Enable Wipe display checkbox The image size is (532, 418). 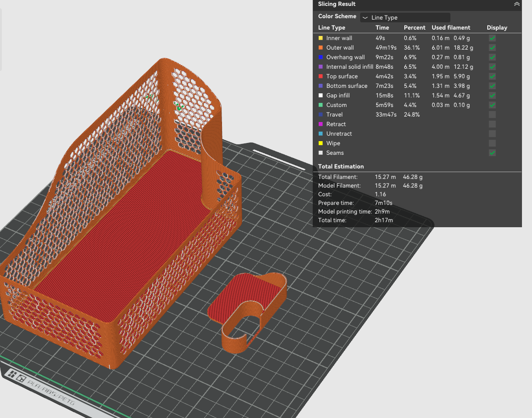492,143
